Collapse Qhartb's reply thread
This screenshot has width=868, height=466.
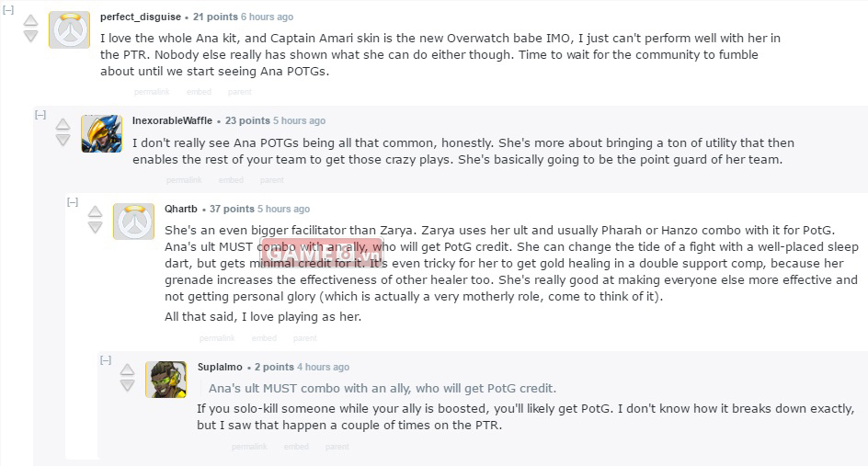73,202
